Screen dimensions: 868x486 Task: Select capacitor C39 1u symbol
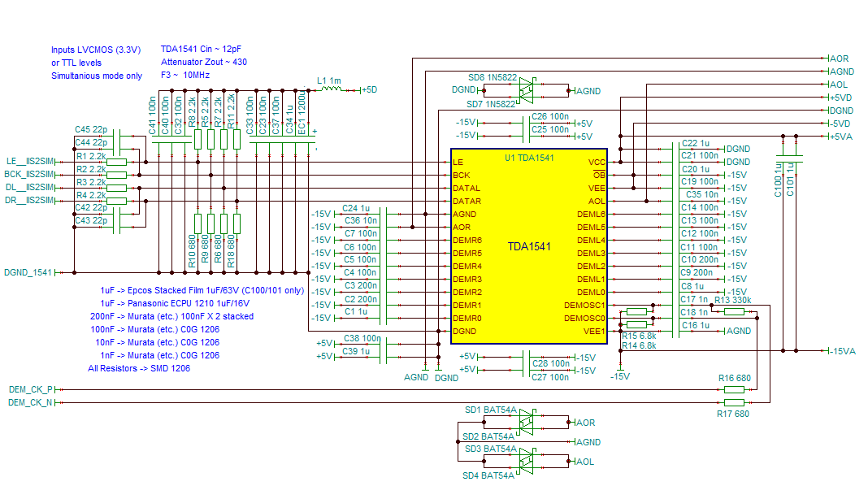383,357
